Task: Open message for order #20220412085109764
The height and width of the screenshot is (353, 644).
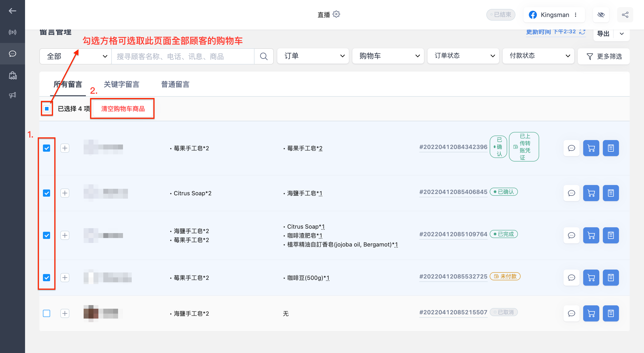Action: click(x=572, y=235)
